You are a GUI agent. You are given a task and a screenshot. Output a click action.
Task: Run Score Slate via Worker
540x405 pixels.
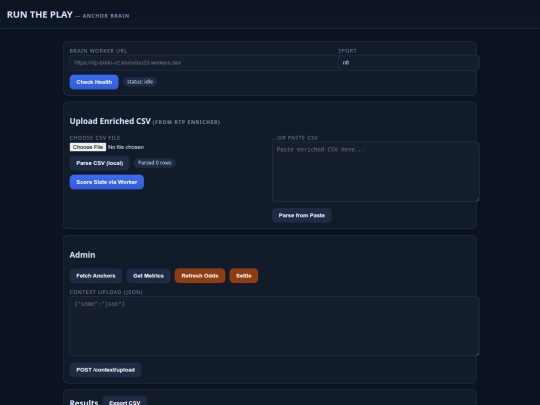(x=107, y=182)
